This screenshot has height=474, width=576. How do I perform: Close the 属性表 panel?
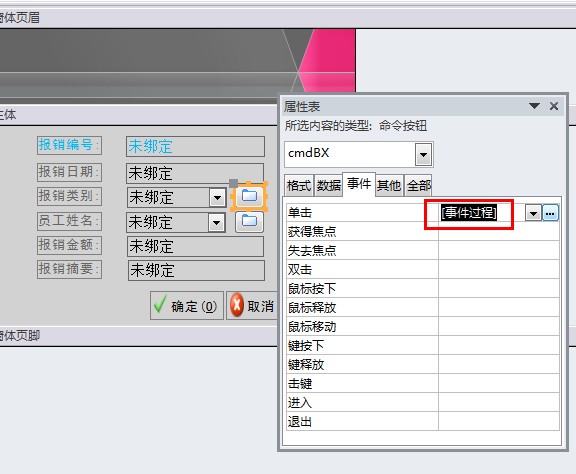point(554,106)
